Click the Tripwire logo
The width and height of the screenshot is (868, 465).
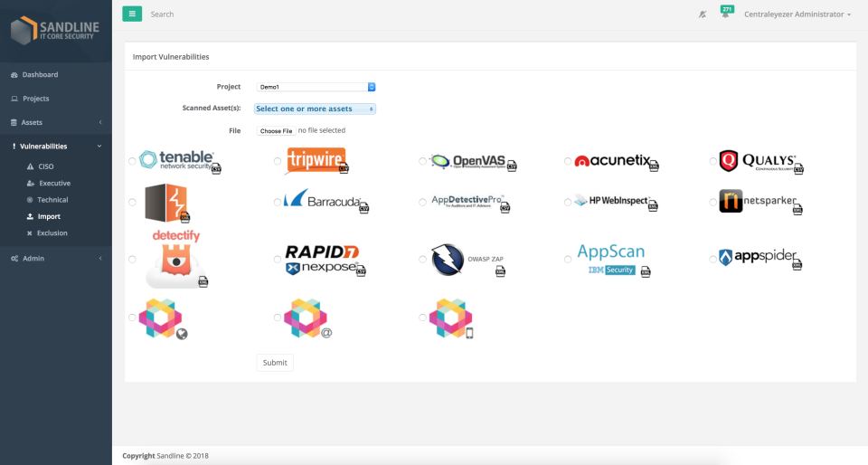316,161
